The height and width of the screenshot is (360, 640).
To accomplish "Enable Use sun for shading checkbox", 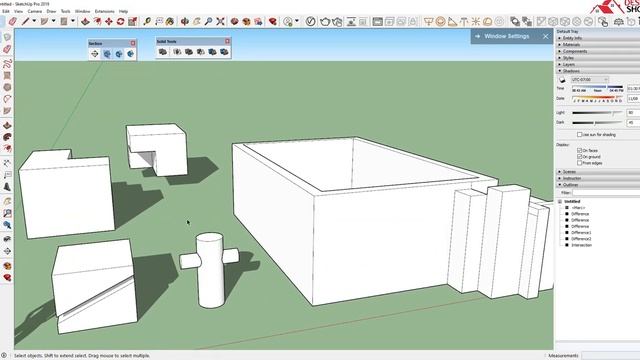I will pos(579,134).
